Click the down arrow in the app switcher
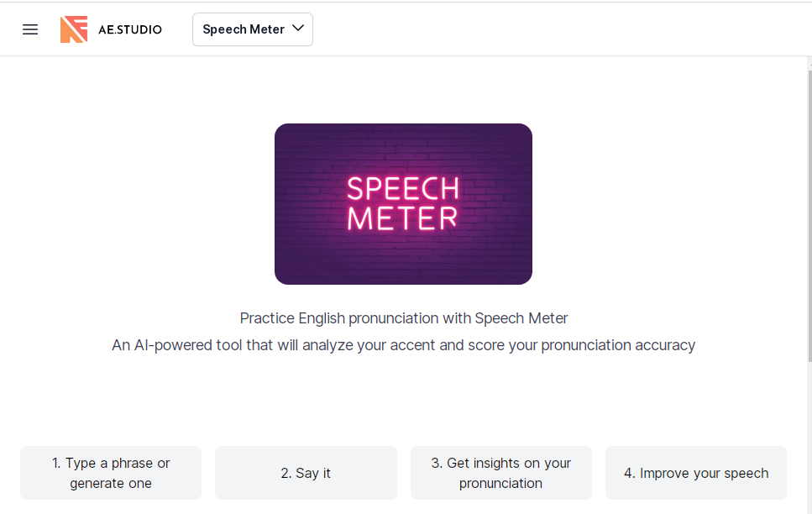This screenshot has width=812, height=514. click(297, 29)
